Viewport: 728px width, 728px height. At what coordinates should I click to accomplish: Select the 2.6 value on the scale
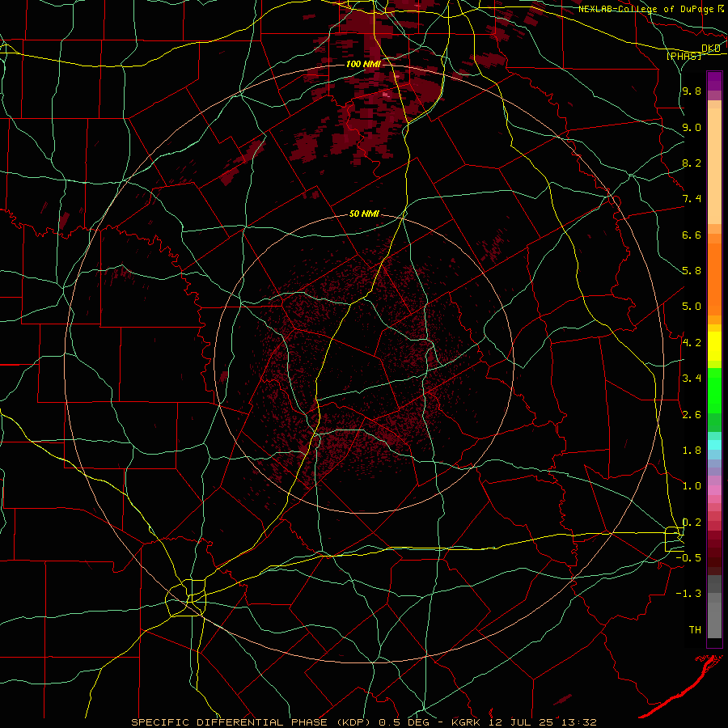coord(692,415)
